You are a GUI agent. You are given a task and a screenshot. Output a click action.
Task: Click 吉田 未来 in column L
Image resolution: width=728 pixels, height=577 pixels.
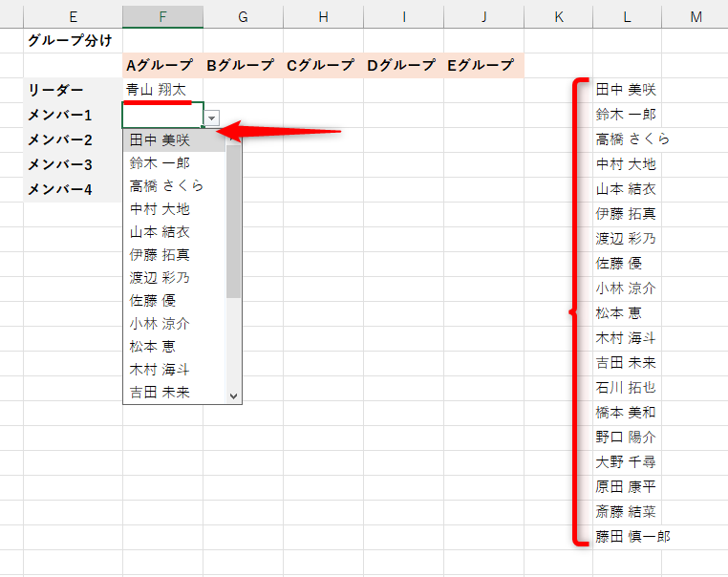pyautogui.click(x=628, y=363)
